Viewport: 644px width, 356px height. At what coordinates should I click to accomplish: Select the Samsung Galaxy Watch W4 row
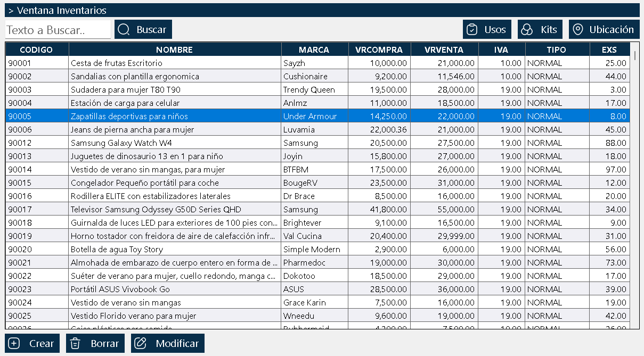tap(317, 143)
